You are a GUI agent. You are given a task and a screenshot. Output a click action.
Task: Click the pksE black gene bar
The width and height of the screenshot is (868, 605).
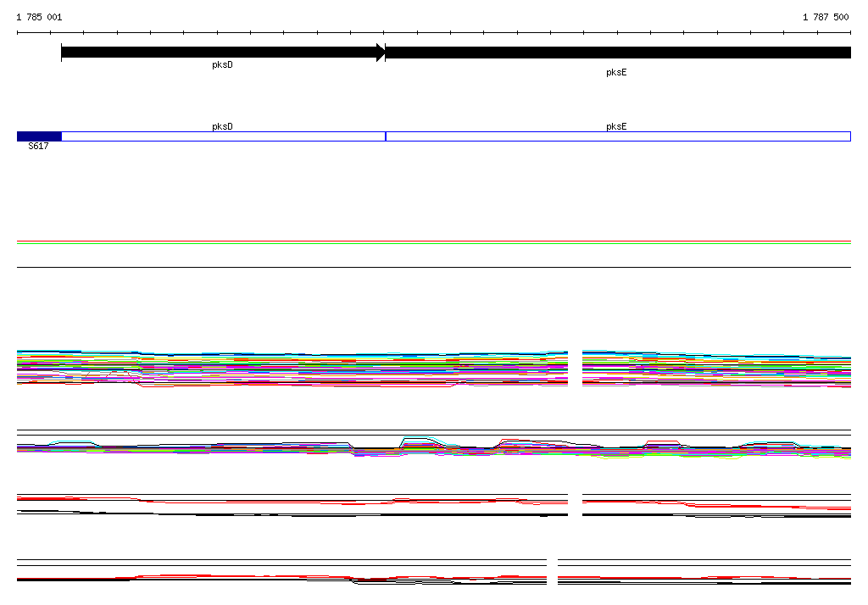[x=618, y=53]
